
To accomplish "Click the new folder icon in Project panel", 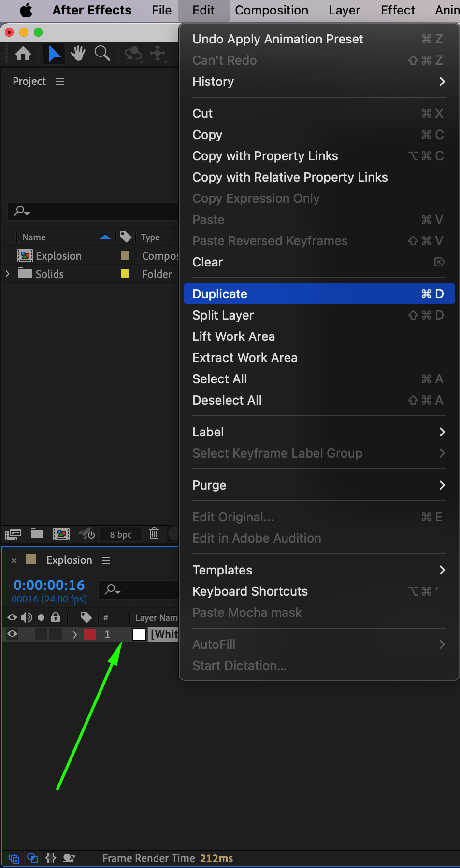I will (37, 533).
